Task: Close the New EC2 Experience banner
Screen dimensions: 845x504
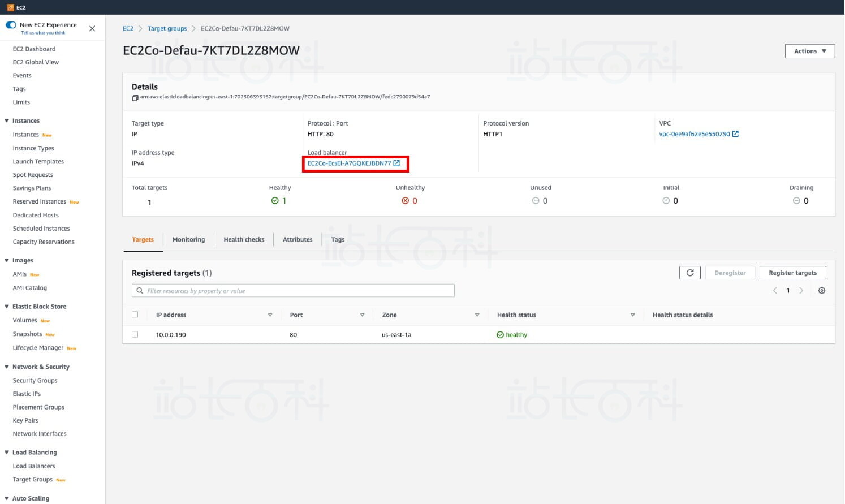Action: click(92, 28)
